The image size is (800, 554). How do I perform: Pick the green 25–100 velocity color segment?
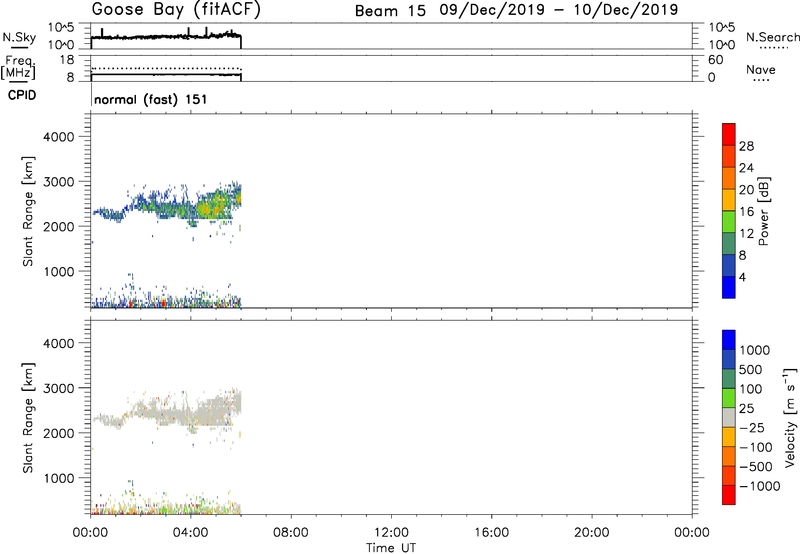pos(729,398)
